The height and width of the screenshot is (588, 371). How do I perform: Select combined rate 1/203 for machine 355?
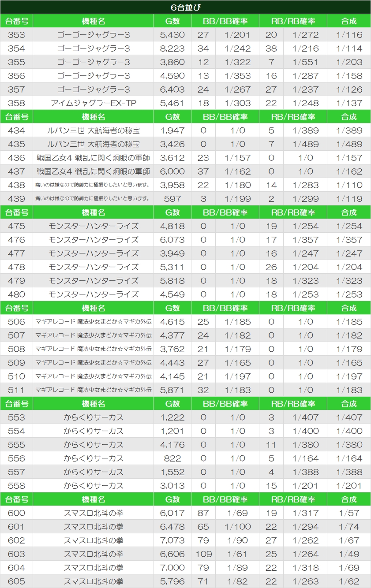[349, 62]
